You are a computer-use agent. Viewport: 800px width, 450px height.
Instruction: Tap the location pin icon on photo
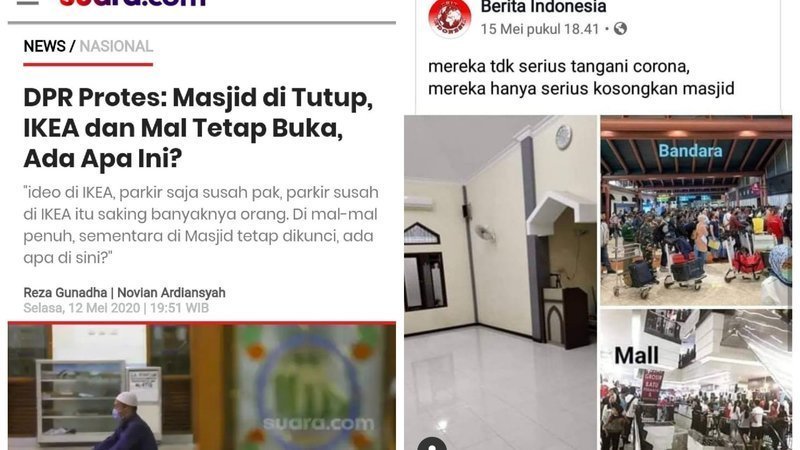pos(432,444)
